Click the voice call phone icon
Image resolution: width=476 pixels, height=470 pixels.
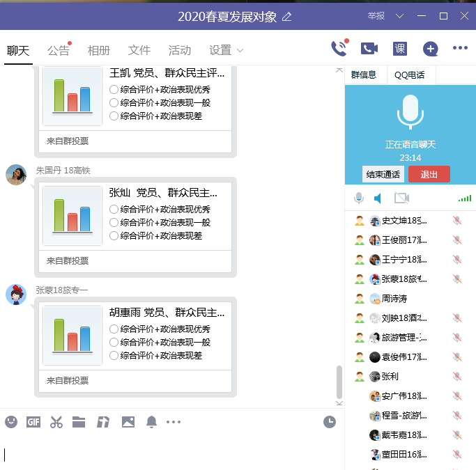point(339,49)
